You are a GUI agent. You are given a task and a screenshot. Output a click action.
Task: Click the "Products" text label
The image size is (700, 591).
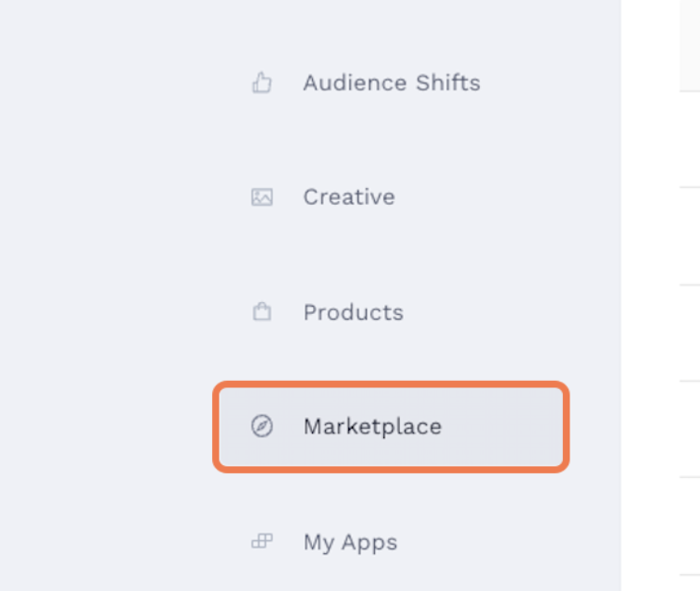(353, 312)
